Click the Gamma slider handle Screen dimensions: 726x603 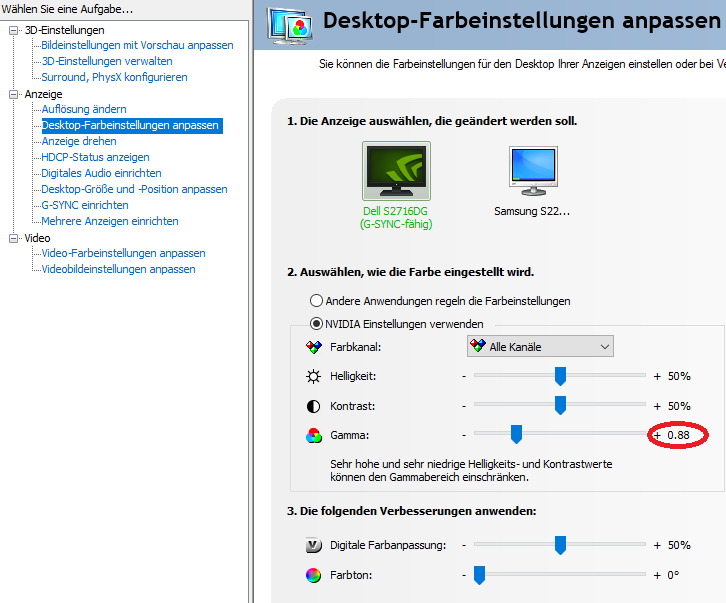[x=516, y=434]
